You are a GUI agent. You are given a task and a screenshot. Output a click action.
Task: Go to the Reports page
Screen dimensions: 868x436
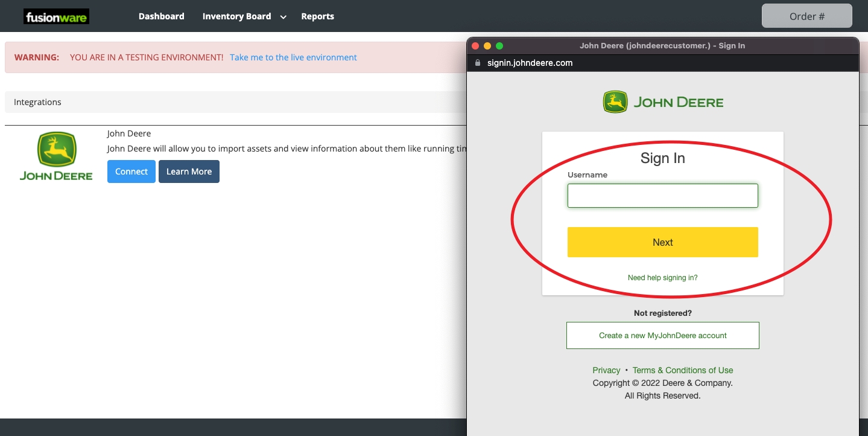point(317,16)
